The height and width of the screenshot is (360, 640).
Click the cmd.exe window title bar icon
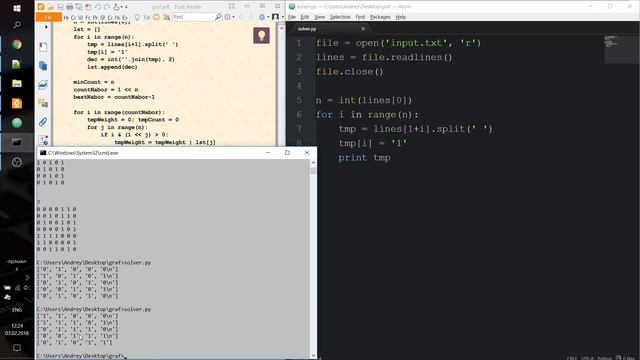point(42,153)
